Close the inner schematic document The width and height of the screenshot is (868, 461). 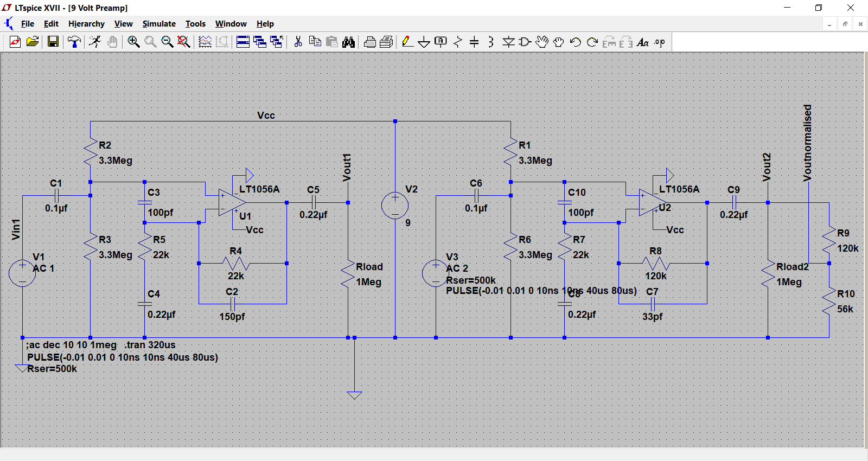coord(860,24)
